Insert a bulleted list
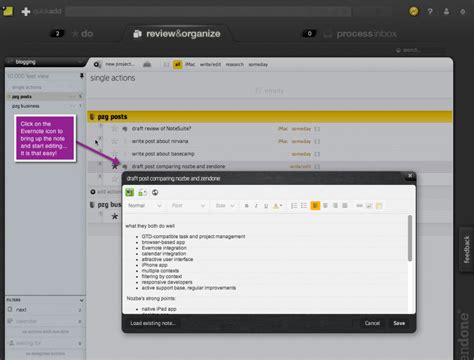474x360 pixels. (304, 206)
